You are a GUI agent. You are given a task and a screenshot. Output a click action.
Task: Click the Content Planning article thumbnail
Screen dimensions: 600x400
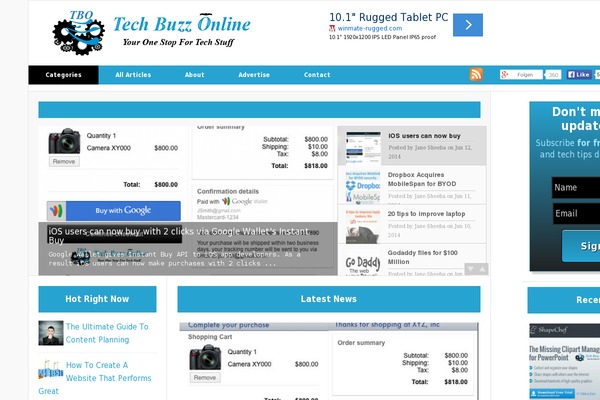[x=51, y=333]
